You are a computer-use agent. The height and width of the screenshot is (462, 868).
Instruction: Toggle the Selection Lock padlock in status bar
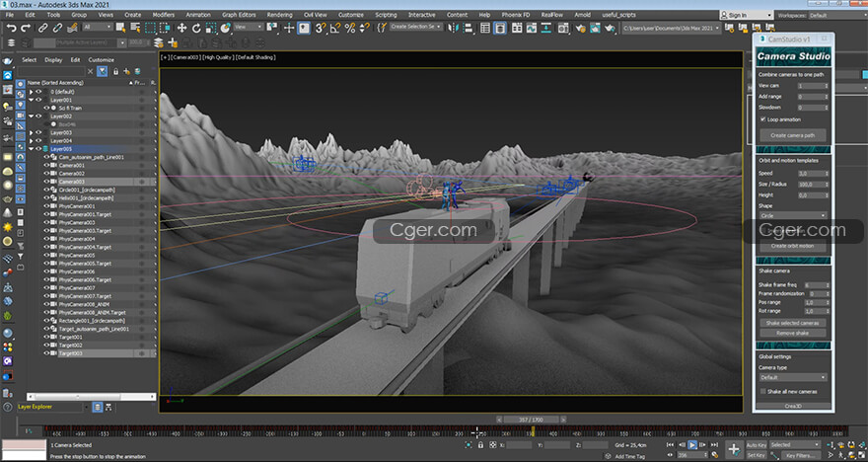pos(480,445)
